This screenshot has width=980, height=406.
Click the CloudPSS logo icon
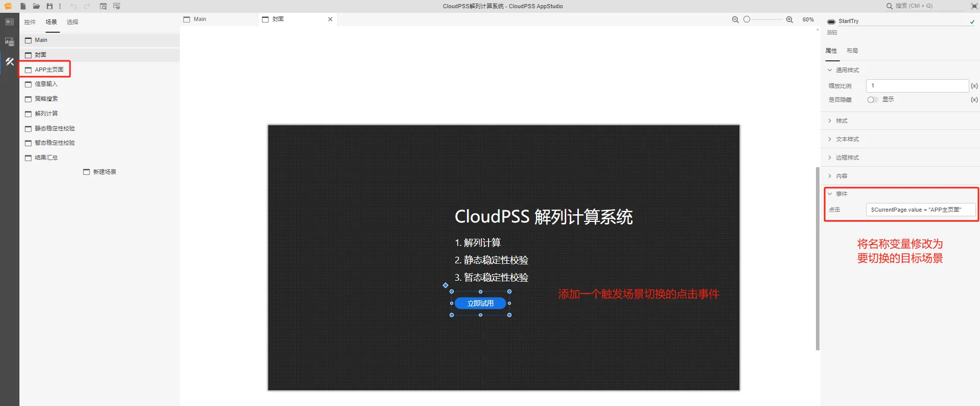pos(8,6)
